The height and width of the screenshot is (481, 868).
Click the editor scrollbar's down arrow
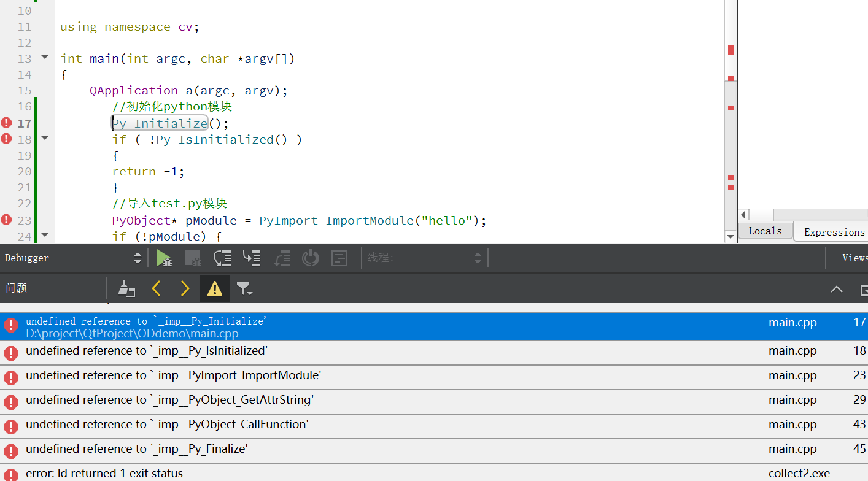point(730,237)
